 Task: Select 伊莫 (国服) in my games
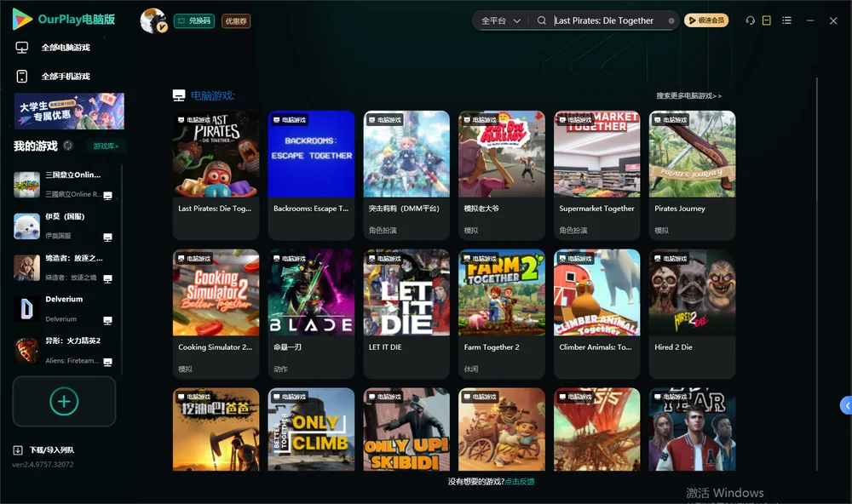pyautogui.click(x=63, y=226)
